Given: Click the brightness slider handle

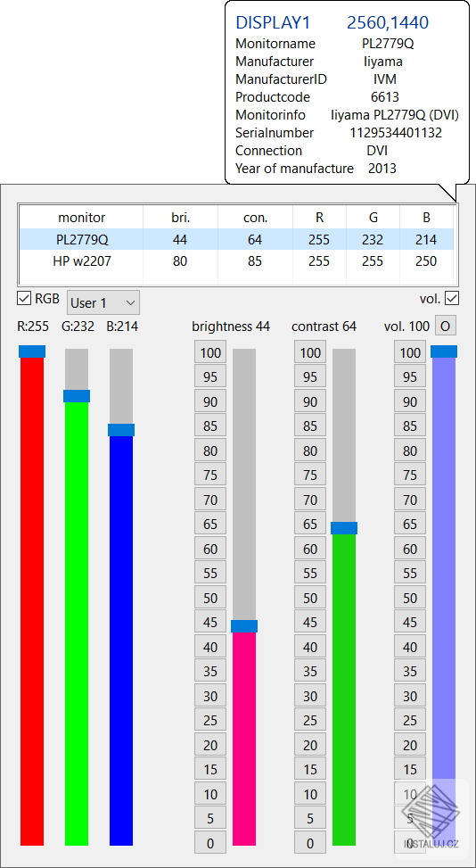Looking at the screenshot, I should pos(244,626).
